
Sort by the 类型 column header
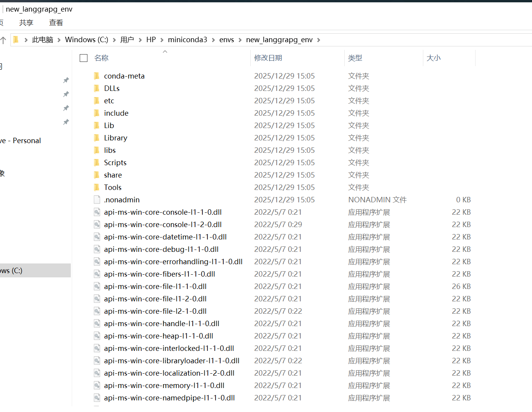[x=355, y=58]
